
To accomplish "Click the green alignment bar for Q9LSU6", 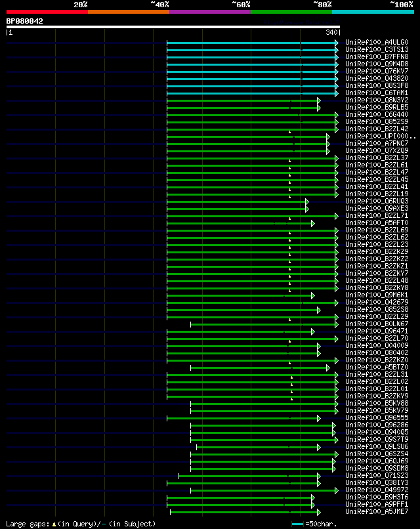I will [x=257, y=448].
